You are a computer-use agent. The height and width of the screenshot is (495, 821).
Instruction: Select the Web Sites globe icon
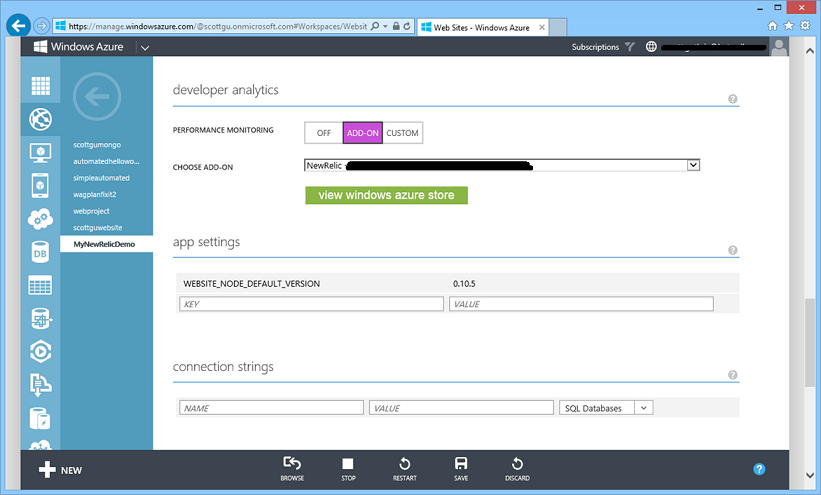coord(40,119)
